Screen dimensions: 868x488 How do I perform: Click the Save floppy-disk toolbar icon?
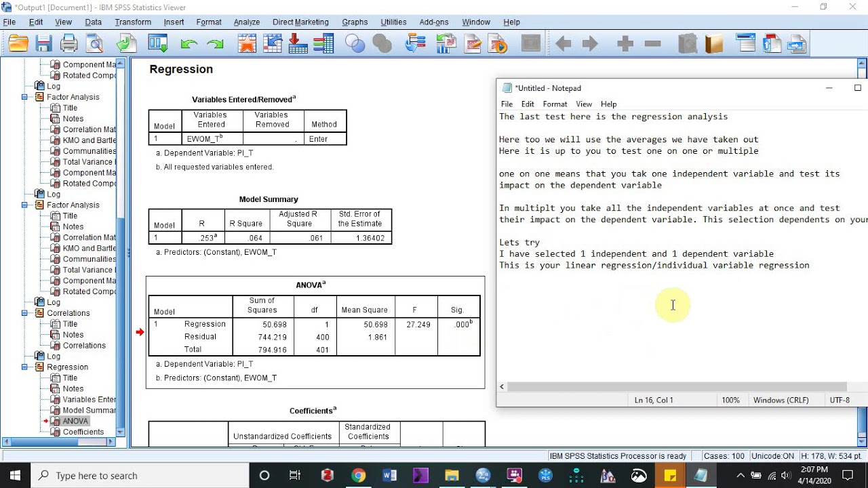(44, 45)
